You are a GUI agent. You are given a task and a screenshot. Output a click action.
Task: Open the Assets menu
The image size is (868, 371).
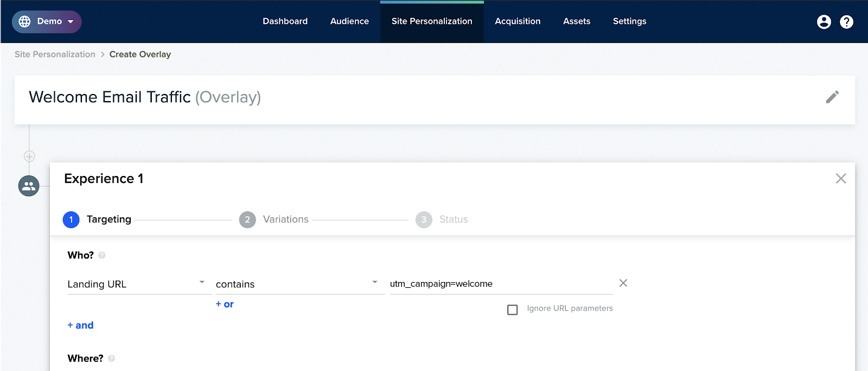coord(576,21)
